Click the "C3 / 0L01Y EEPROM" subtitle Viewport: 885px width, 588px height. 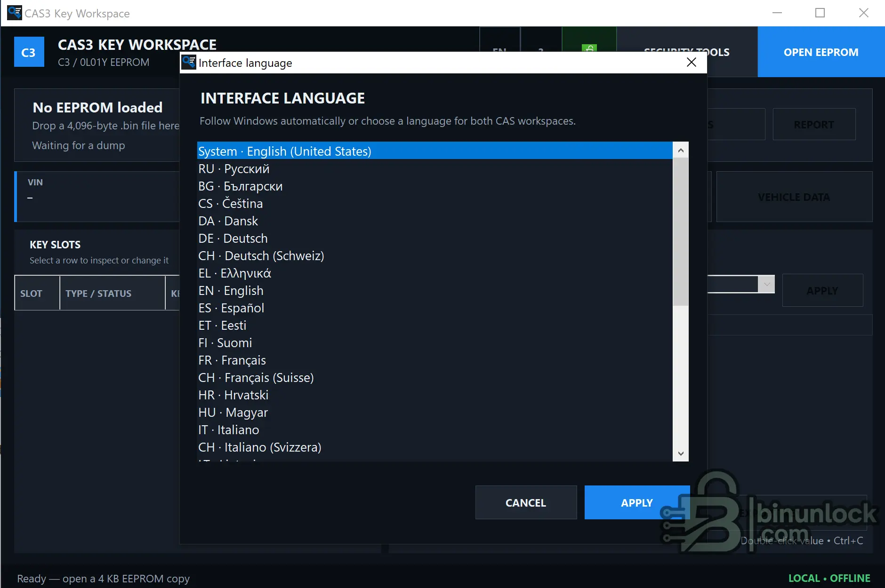click(x=104, y=62)
